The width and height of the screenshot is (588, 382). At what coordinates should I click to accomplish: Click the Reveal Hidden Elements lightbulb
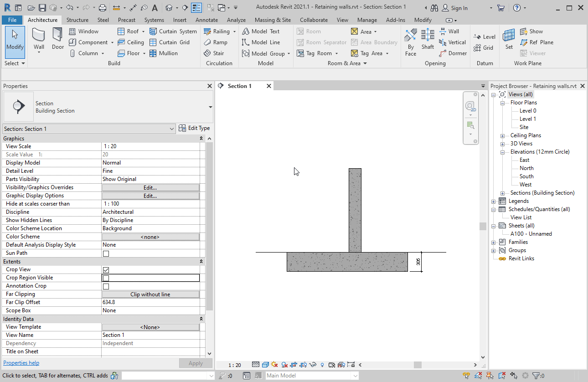point(322,365)
